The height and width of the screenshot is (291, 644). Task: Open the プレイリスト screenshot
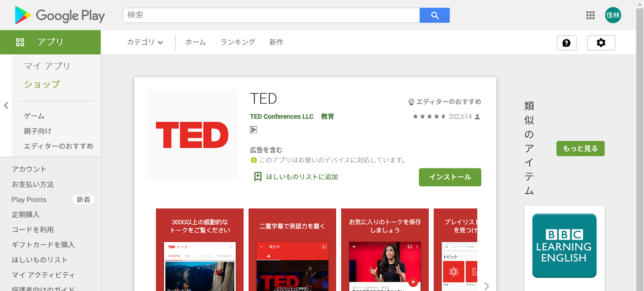point(456,250)
